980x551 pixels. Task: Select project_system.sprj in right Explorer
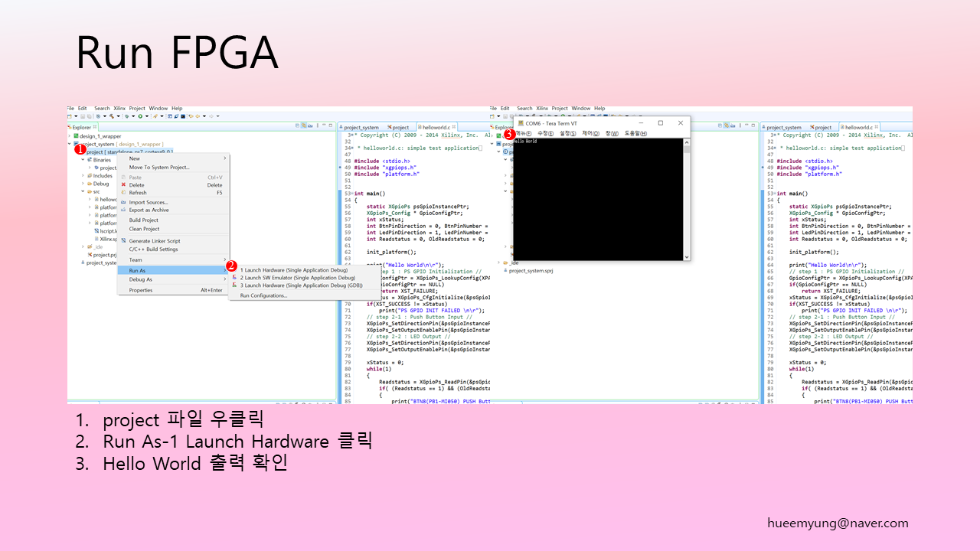tap(532, 270)
